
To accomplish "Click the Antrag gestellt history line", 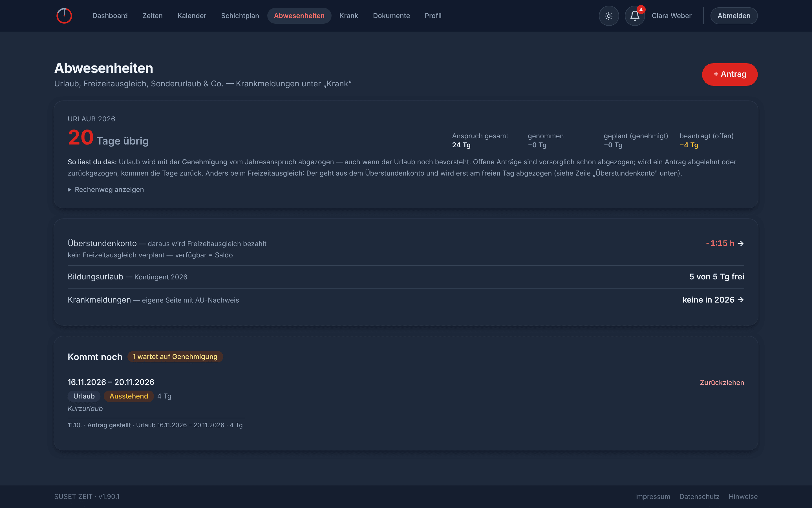I will coord(155,425).
